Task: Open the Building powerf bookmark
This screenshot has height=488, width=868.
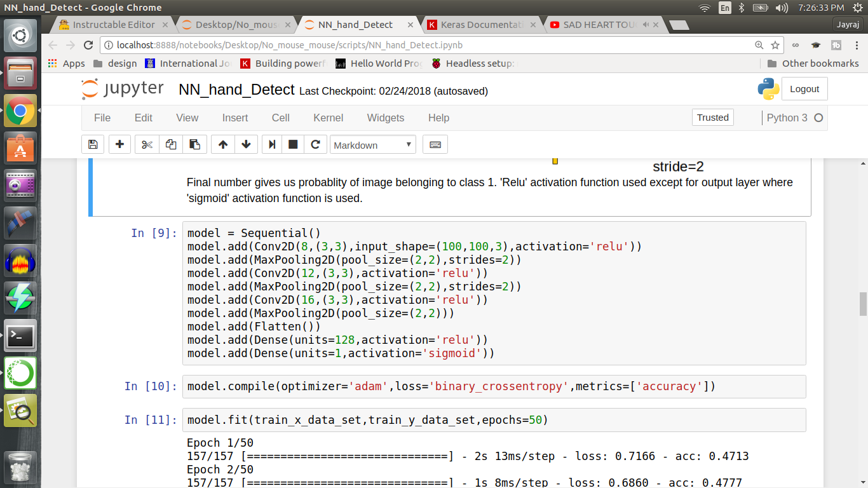Action: pyautogui.click(x=283, y=64)
